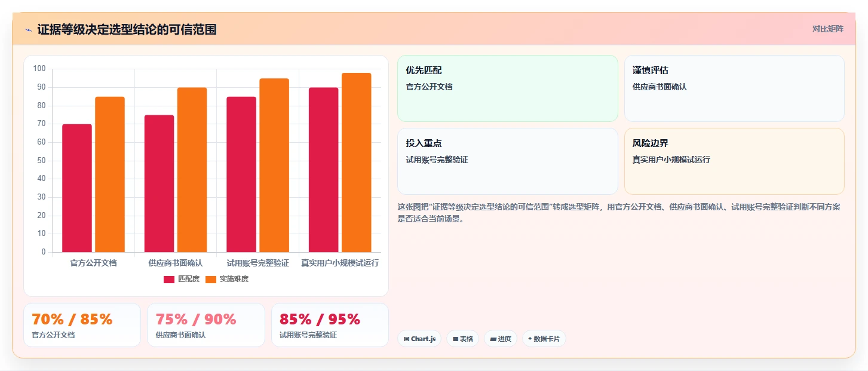
Task: Click the 真实用户小规模试运行 x-axis label
Action: coord(340,263)
